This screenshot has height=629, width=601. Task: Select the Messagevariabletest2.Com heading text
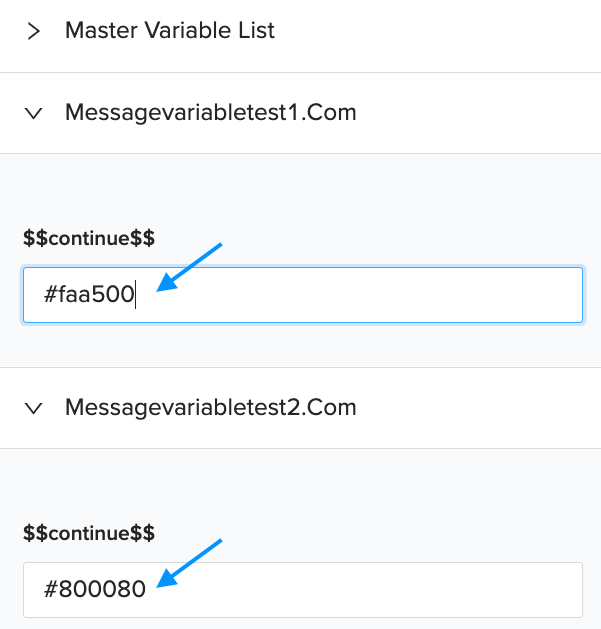coord(210,408)
